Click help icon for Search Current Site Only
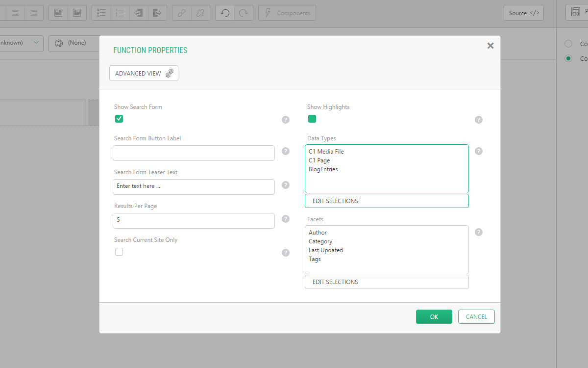The height and width of the screenshot is (368, 588). (286, 253)
